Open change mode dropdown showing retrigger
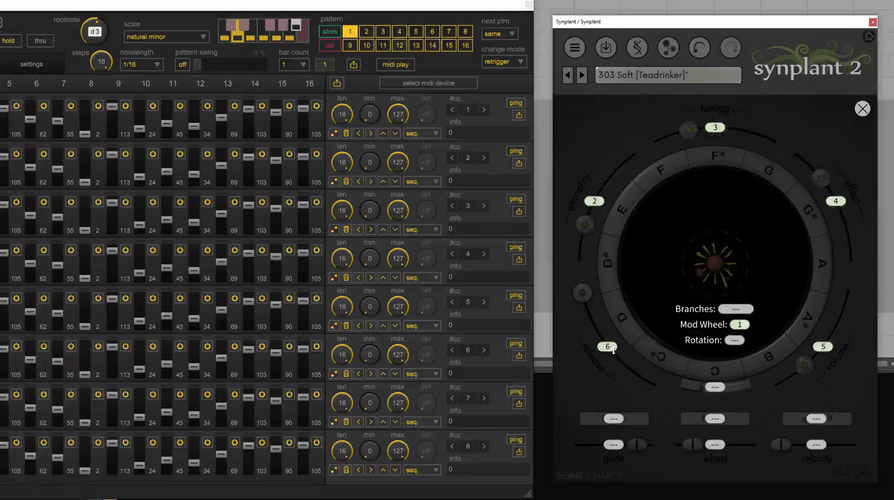Viewport: 894px width, 500px height. [503, 61]
